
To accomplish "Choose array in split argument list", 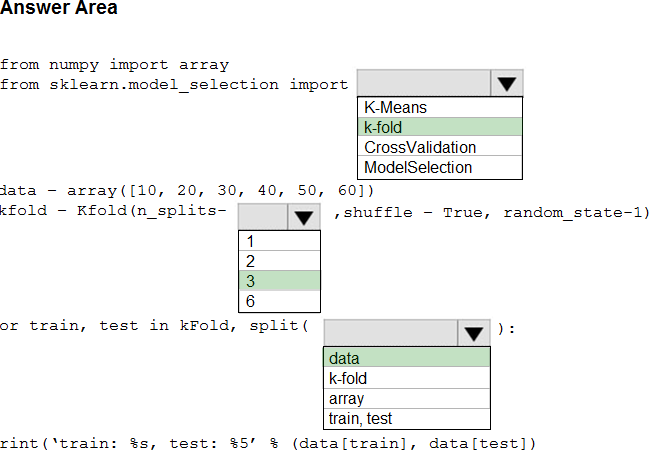I will coord(407,398).
